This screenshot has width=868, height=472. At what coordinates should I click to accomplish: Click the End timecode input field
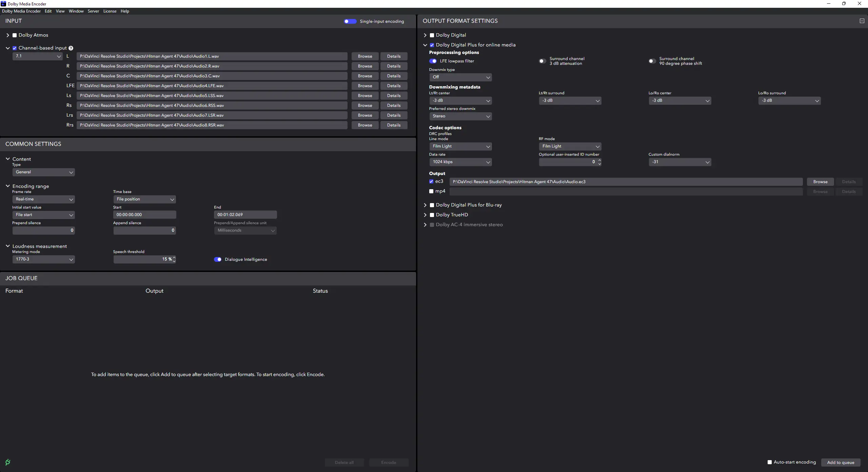click(245, 215)
